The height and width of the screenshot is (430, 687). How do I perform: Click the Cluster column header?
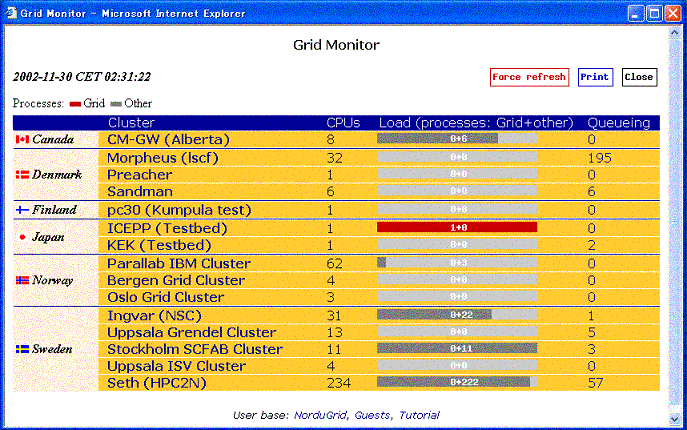pyautogui.click(x=131, y=123)
